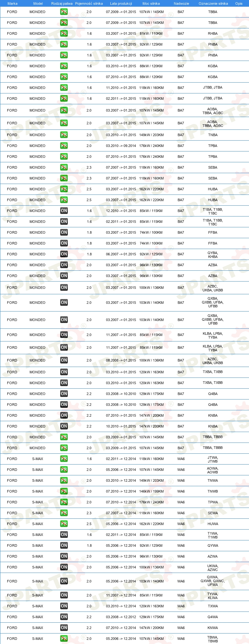Click the Moc silnika column header
Image resolution: width=249 pixels, height=644 pixels.
pos(151,4)
